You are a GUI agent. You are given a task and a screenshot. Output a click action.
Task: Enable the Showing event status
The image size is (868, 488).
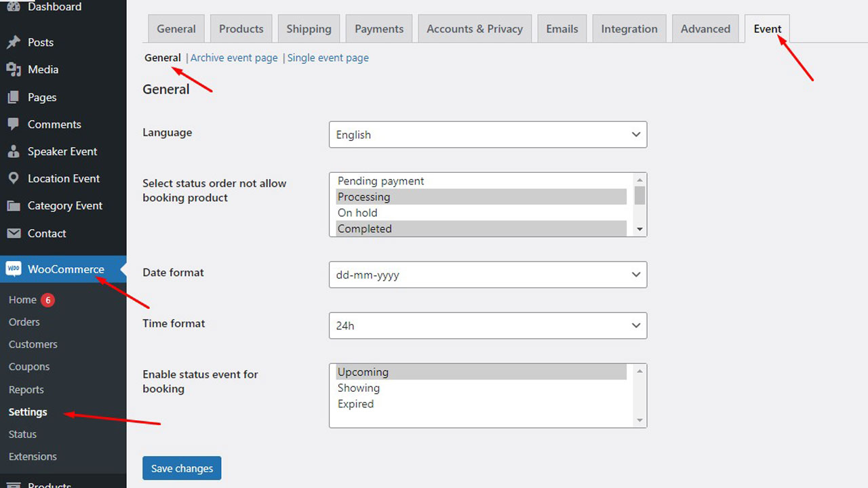[358, 388]
